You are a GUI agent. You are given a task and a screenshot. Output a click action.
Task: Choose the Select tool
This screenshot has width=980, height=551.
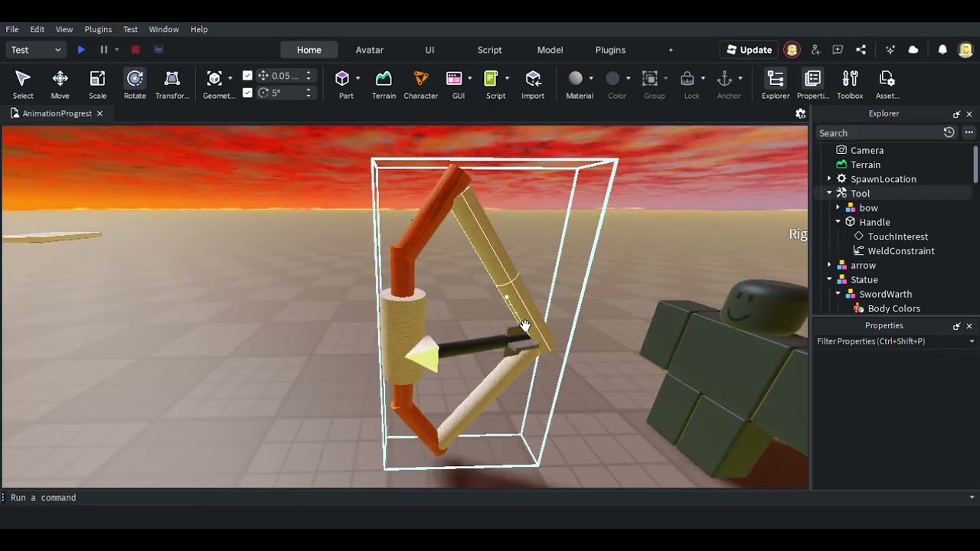(x=23, y=84)
